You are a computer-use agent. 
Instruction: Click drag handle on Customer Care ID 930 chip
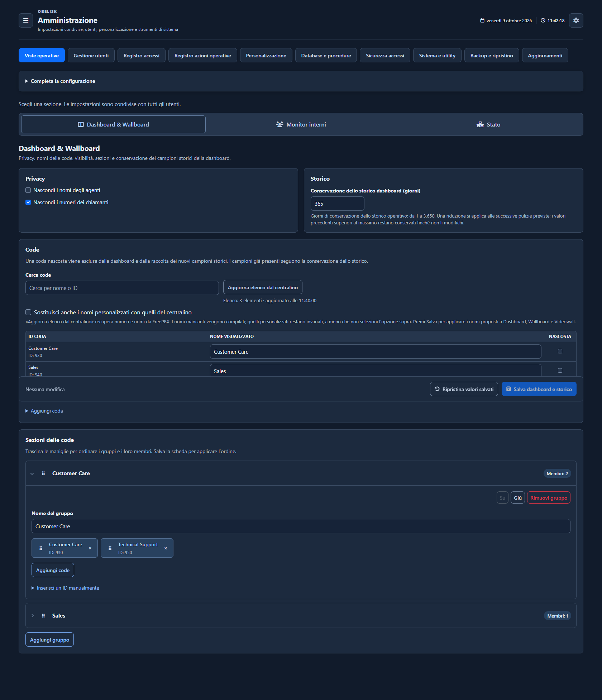[x=41, y=548]
